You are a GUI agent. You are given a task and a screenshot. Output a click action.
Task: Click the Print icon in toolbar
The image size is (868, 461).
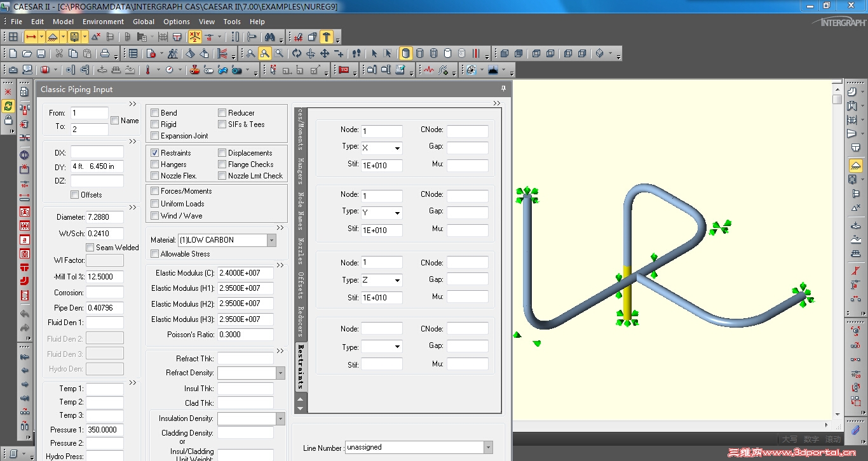point(105,54)
